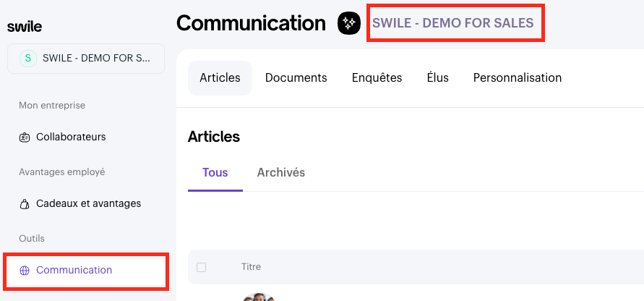
Task: Click the black sparkles icon beside Communication
Action: pyautogui.click(x=349, y=23)
